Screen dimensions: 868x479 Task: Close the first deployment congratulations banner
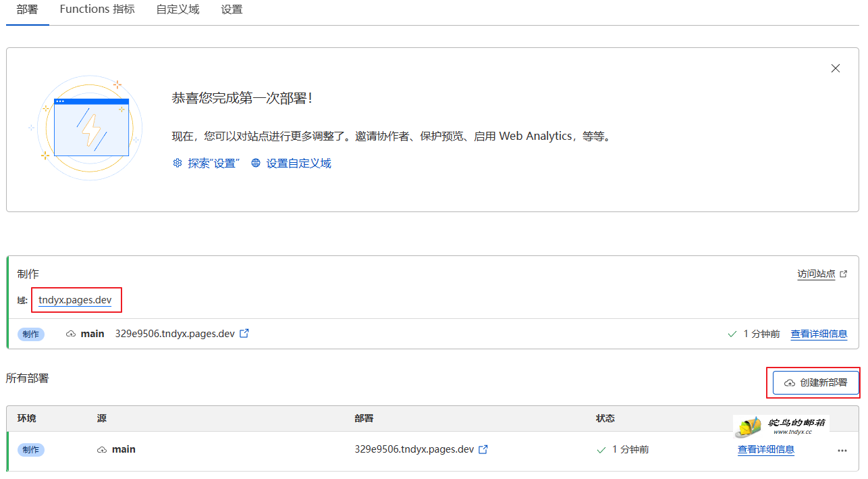(x=836, y=68)
